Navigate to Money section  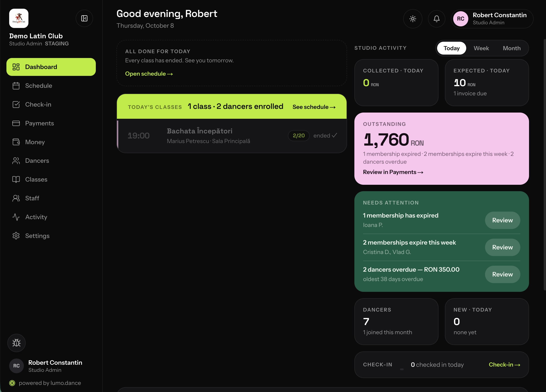click(x=51, y=142)
